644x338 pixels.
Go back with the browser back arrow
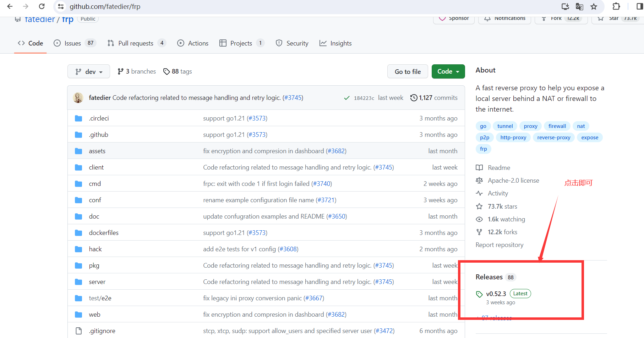coord(10,6)
